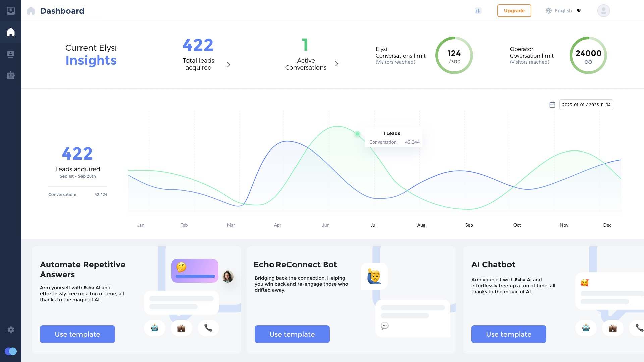Click Elysi conversations 124/300 progress ring
Image resolution: width=644 pixels, height=362 pixels.
(x=454, y=56)
